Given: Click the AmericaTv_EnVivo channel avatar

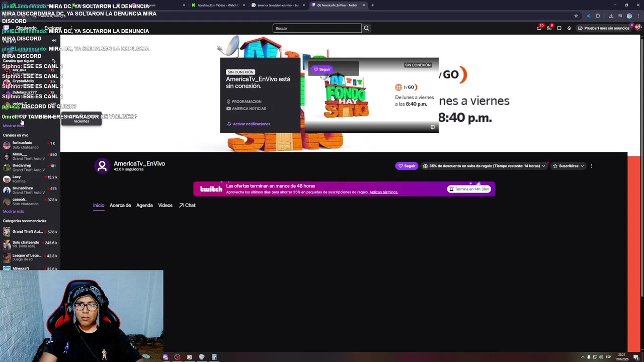Looking at the screenshot, I should coord(102,166).
